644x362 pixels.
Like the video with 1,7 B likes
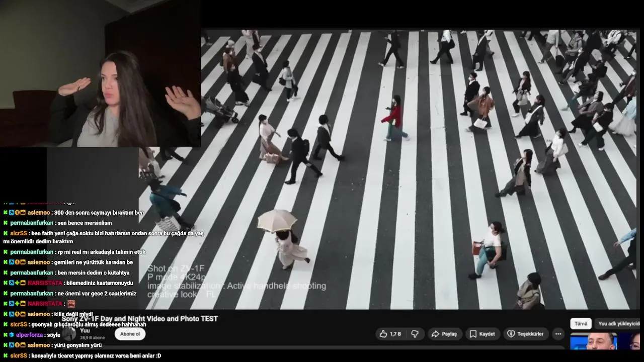click(390, 334)
